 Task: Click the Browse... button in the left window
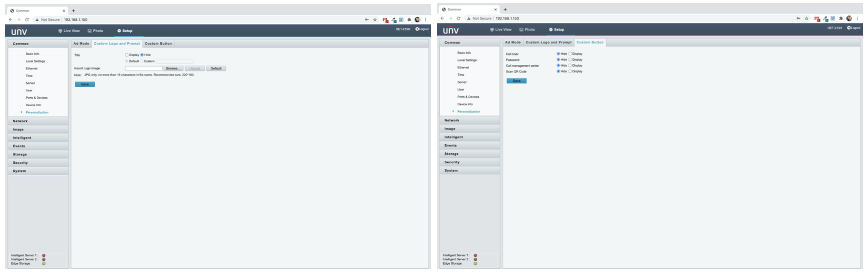tap(173, 69)
